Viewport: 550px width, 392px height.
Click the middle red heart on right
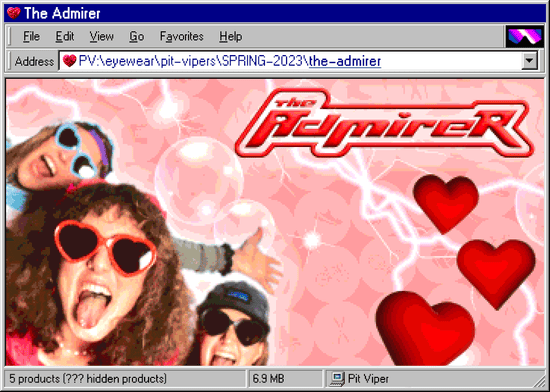click(496, 273)
